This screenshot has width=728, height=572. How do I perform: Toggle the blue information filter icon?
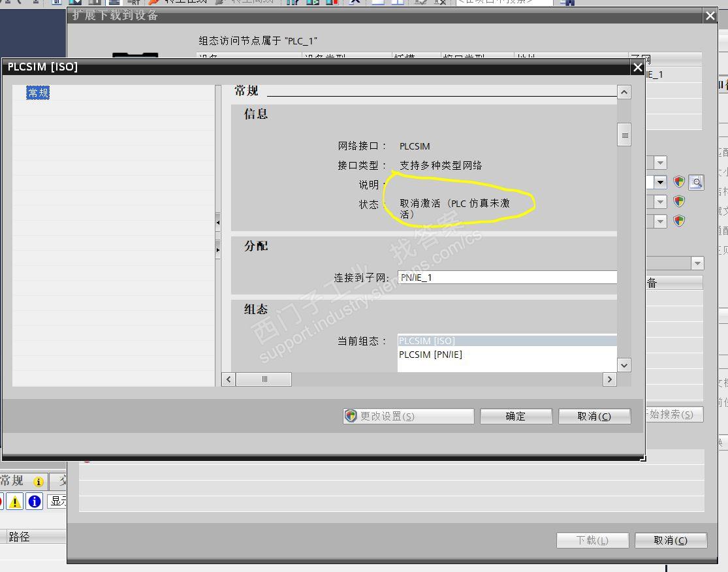coord(35,502)
